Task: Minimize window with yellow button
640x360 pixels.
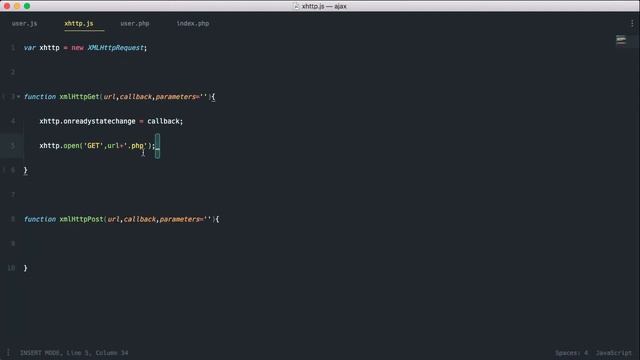Action: pyautogui.click(x=17, y=6)
